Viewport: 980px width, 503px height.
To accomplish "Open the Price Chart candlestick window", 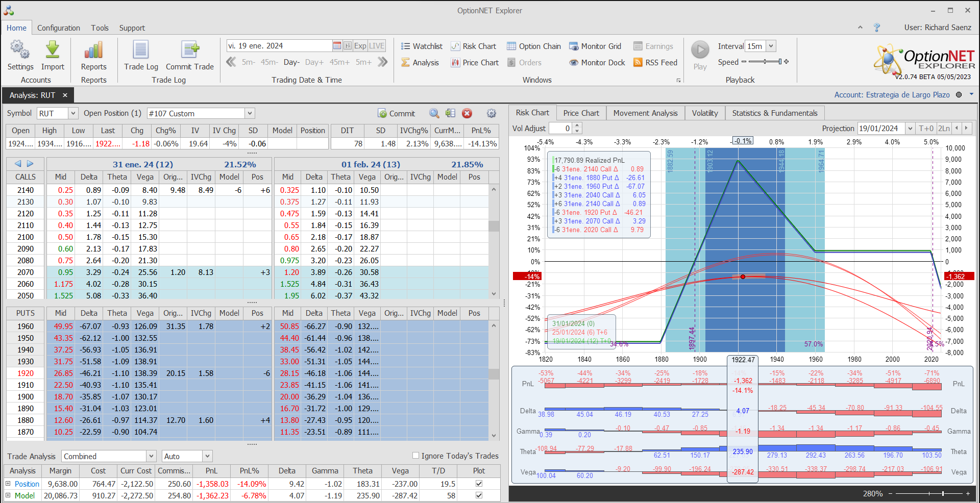I will coord(475,63).
